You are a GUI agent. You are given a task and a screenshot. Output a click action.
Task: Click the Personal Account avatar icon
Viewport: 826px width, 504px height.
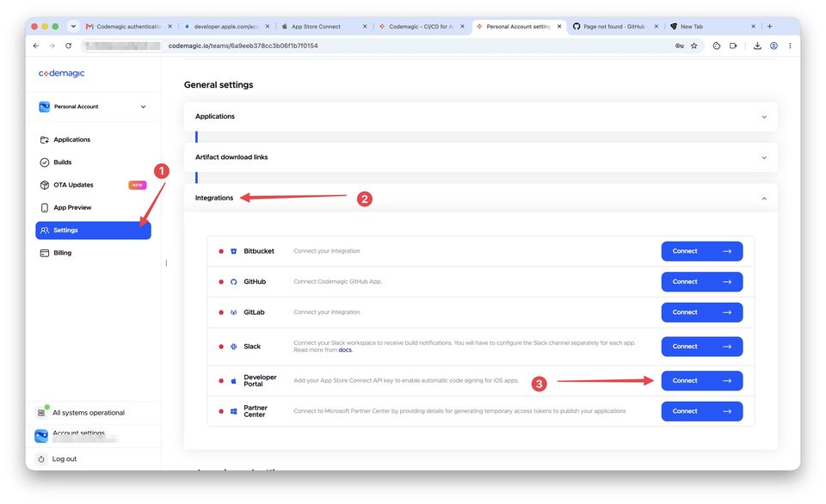[44, 107]
